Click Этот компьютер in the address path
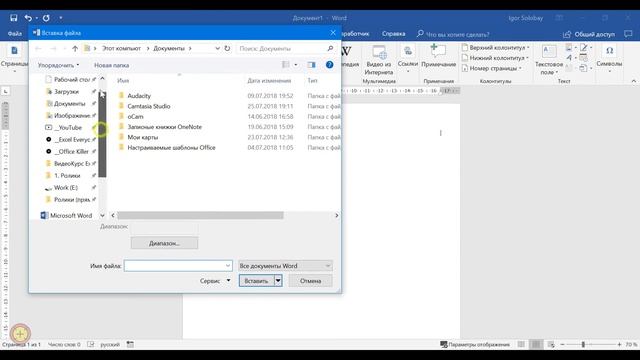Image resolution: width=640 pixels, height=360 pixels. click(x=121, y=48)
